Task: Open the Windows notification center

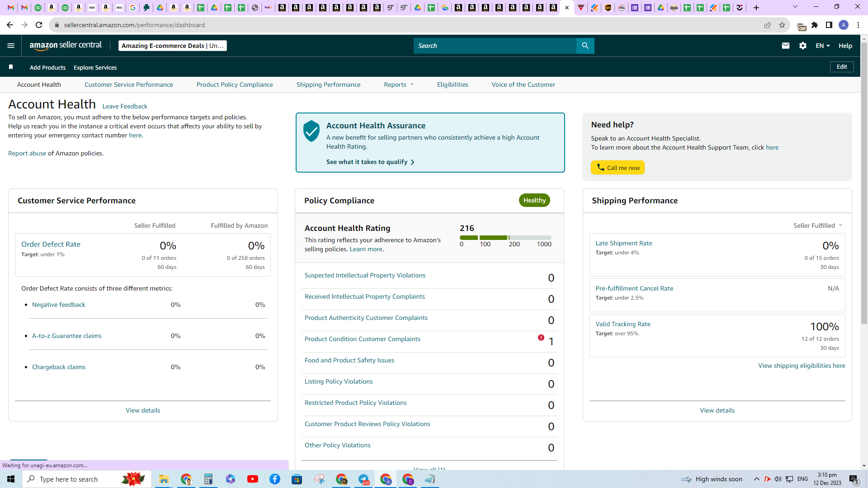Action: point(854,479)
